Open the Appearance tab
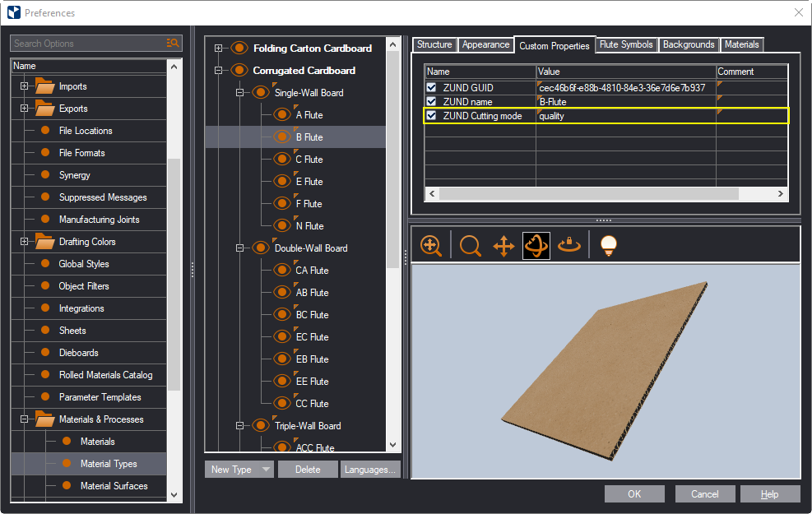The image size is (812, 514). [485, 45]
